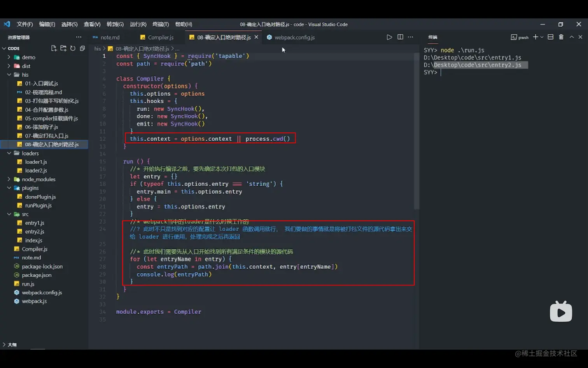
Task: Run the current file with play icon
Action: (x=389, y=37)
